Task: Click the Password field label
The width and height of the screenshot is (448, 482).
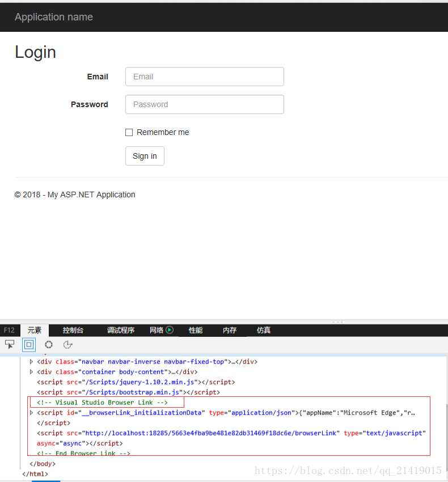Action: pyautogui.click(x=90, y=104)
